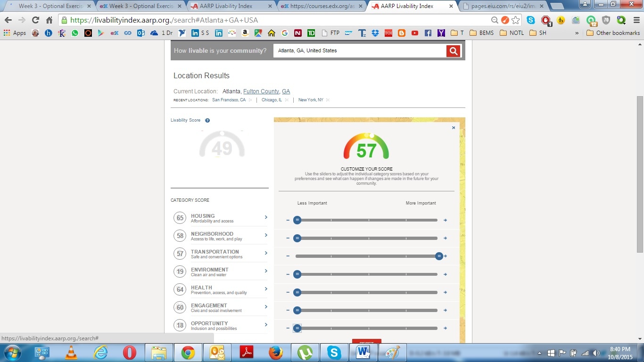Decrease Housing importance with minus button
644x362 pixels.
288,220
